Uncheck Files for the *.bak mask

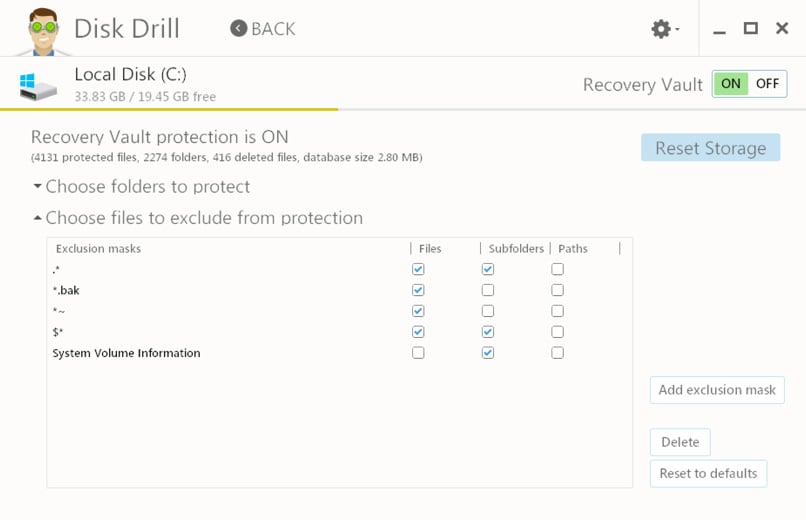coord(418,290)
